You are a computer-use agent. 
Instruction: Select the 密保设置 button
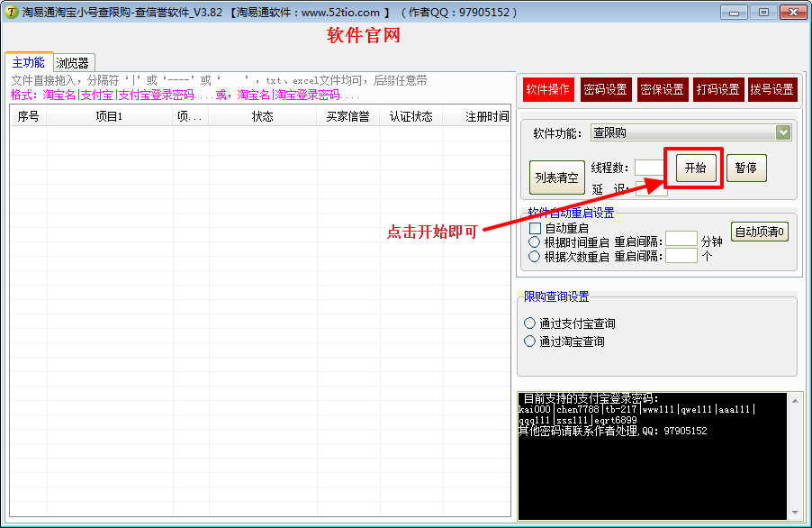coord(661,89)
